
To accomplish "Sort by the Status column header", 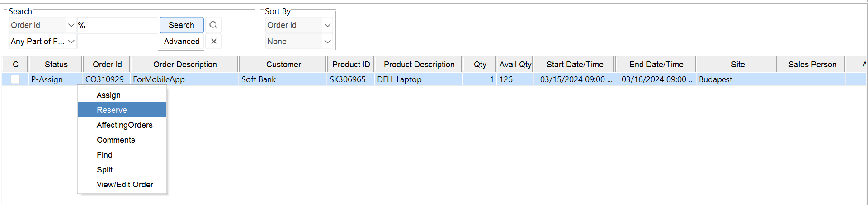I will click(x=56, y=65).
